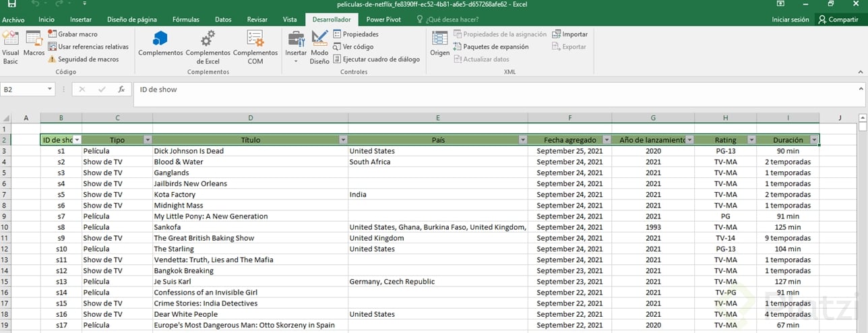Expand the formula bar
Screen dimensions: 868x333
[x=861, y=88]
